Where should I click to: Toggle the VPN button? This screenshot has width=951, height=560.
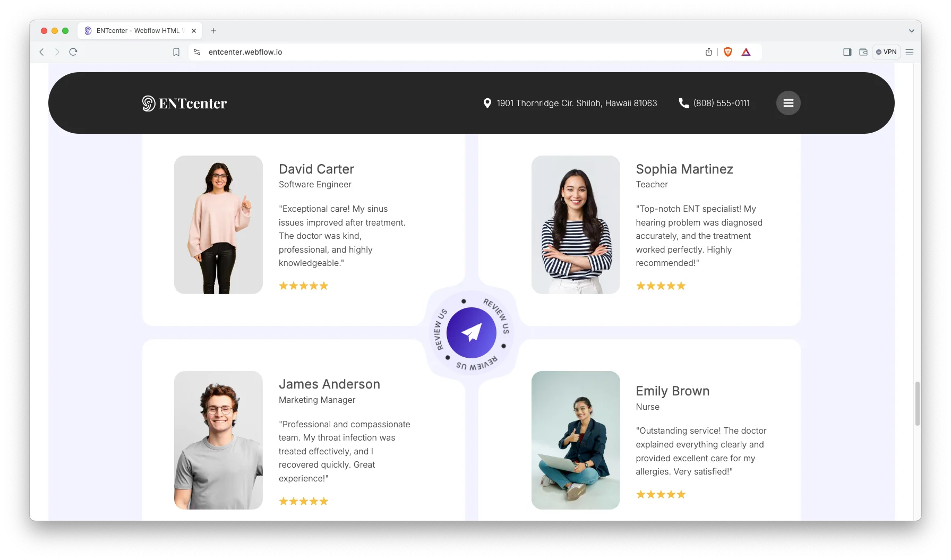pos(886,52)
